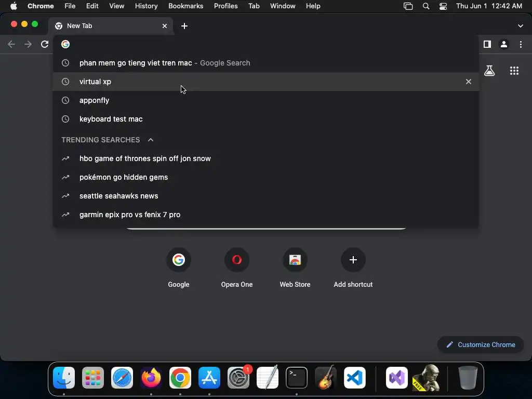Viewport: 532px width, 399px height.
Task: Click the screen mirroring menu bar icon
Action: 408,6
